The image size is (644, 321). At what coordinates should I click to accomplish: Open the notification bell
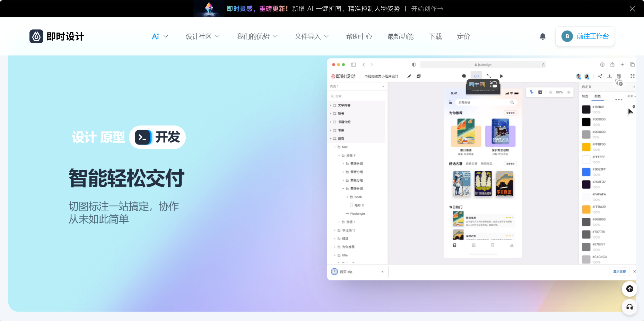[543, 36]
